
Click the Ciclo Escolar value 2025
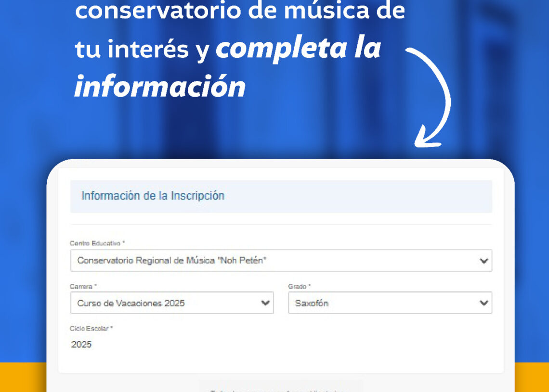tap(81, 344)
